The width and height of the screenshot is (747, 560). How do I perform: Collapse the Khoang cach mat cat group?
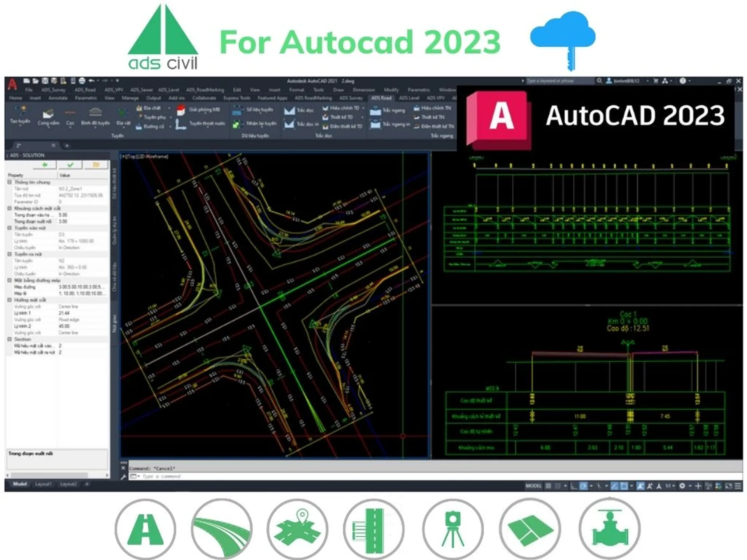point(10,208)
